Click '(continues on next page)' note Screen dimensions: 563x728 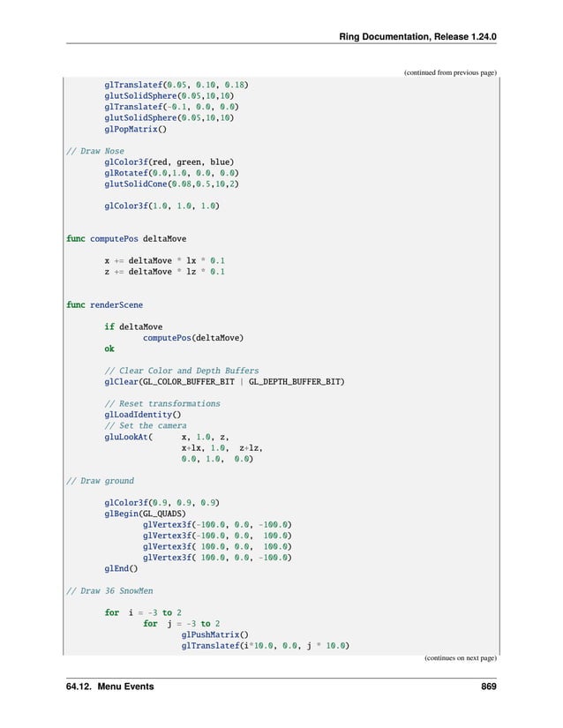(x=461, y=658)
